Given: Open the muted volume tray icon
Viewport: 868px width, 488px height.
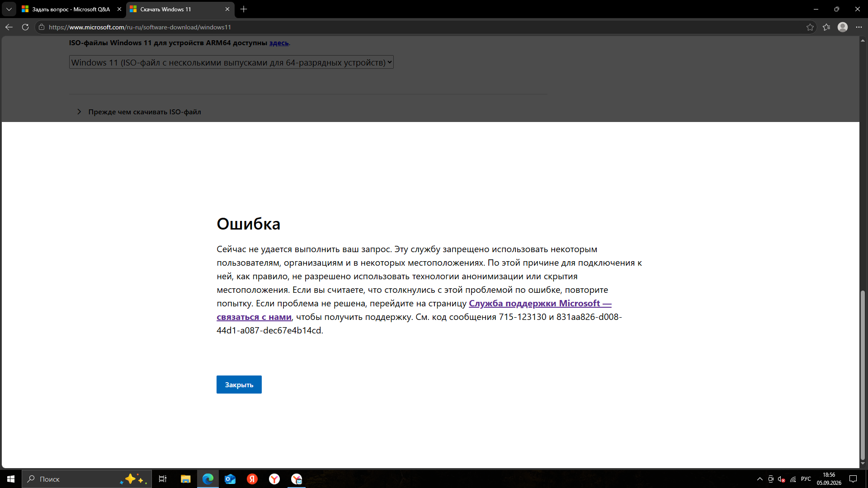Looking at the screenshot, I should [782, 479].
